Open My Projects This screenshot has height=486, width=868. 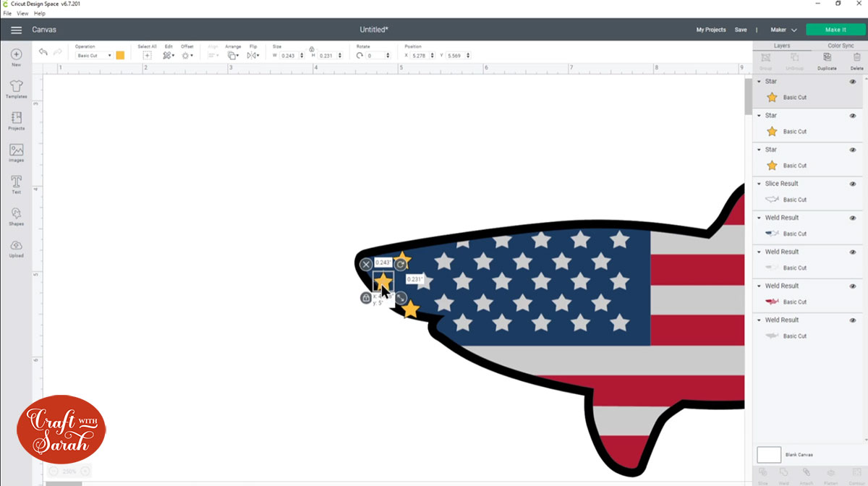[711, 30]
